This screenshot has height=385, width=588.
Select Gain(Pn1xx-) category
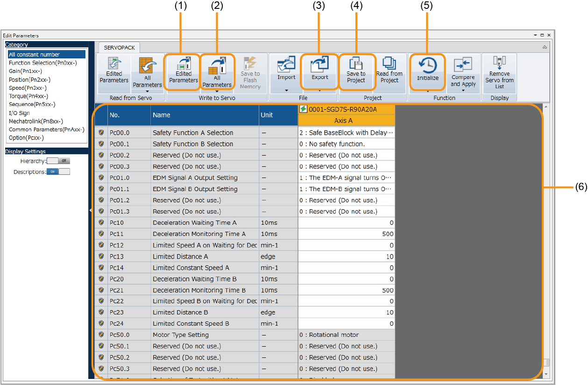click(x=25, y=71)
